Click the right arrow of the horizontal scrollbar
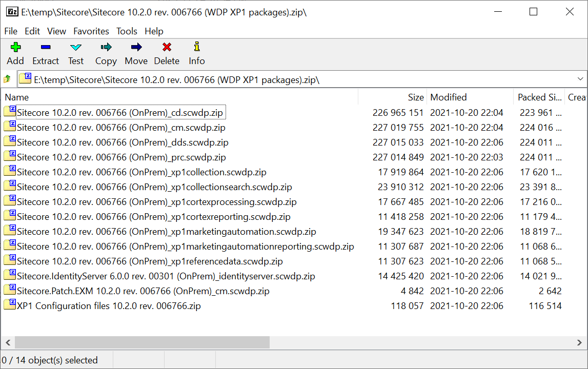The image size is (588, 369). (580, 342)
